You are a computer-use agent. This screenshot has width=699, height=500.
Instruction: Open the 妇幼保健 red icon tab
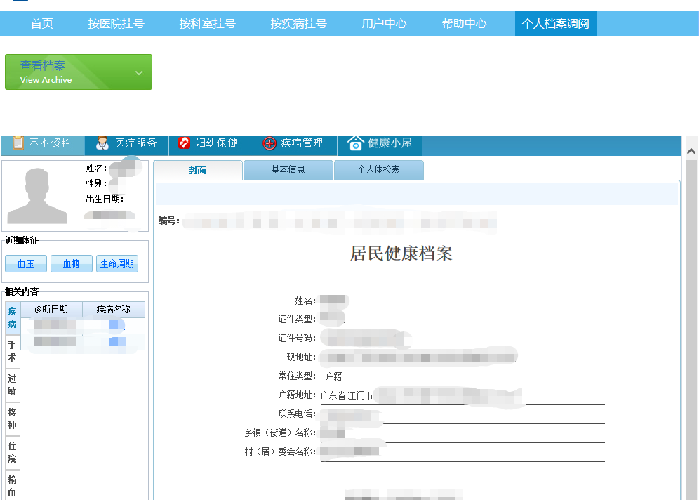coord(210,143)
